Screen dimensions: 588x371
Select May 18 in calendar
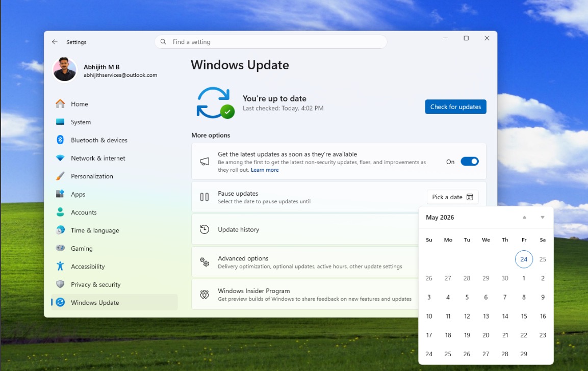(x=448, y=335)
